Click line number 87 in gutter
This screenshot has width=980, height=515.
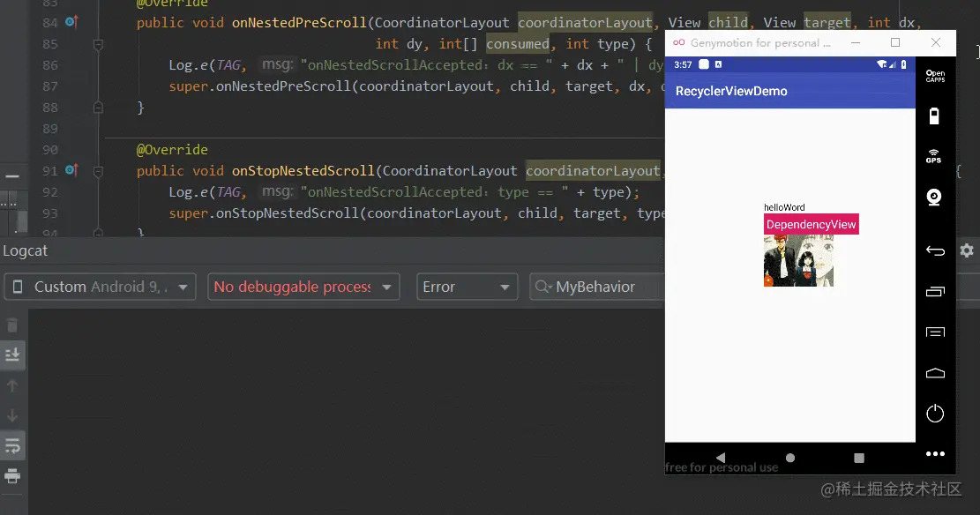(50, 86)
